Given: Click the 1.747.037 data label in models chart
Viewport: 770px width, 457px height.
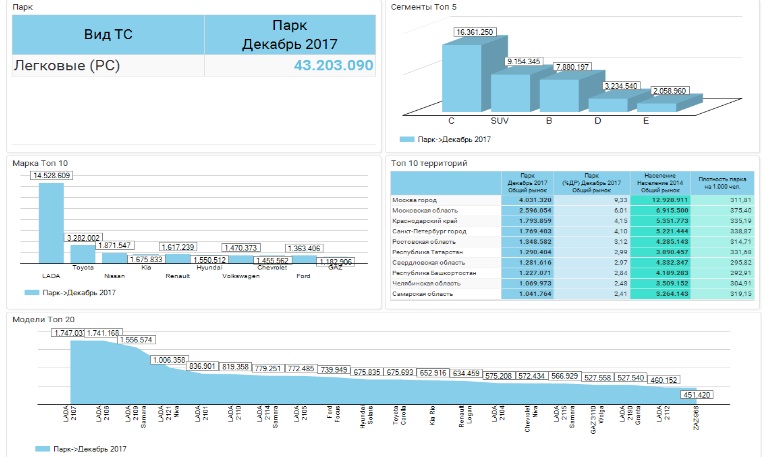Looking at the screenshot, I should (x=70, y=331).
